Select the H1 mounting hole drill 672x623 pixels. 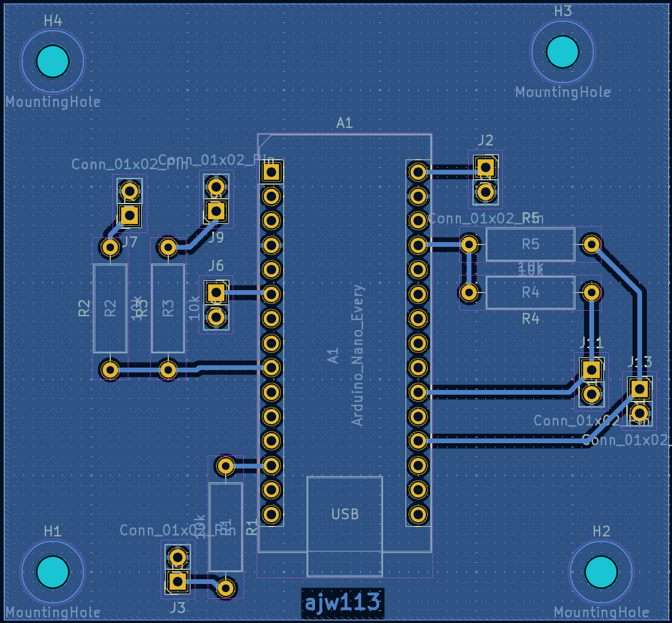point(53,572)
